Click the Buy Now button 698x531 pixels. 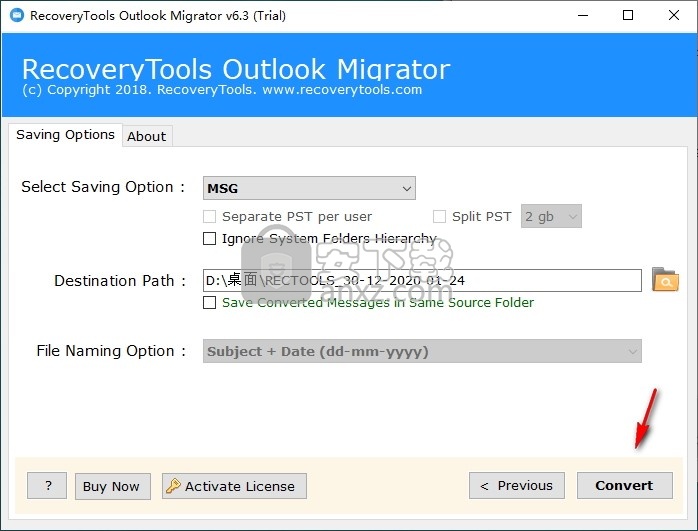pyautogui.click(x=113, y=486)
